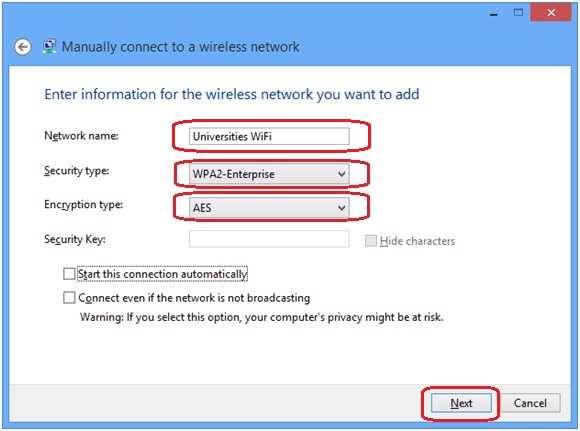Viewport: 580px width, 431px height.
Task: Open the Security type dropdown
Action: pos(269,174)
